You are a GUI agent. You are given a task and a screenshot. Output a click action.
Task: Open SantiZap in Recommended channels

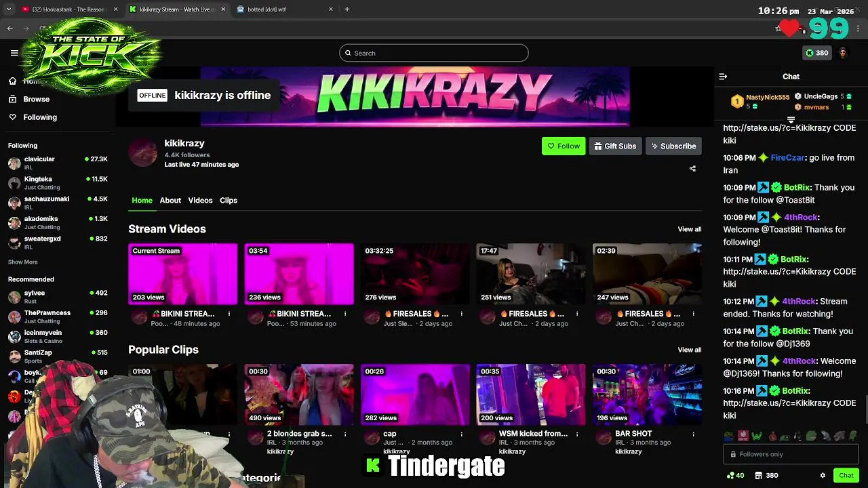coord(58,356)
